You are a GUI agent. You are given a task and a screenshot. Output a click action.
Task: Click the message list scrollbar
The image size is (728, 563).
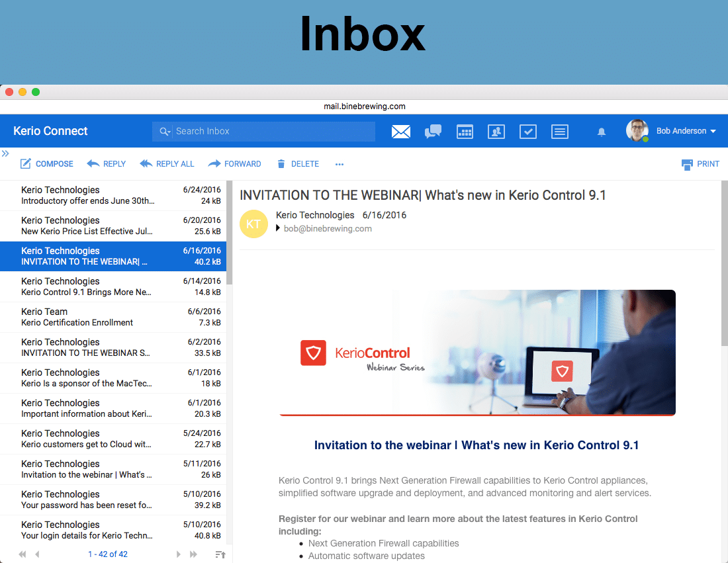[x=230, y=233]
